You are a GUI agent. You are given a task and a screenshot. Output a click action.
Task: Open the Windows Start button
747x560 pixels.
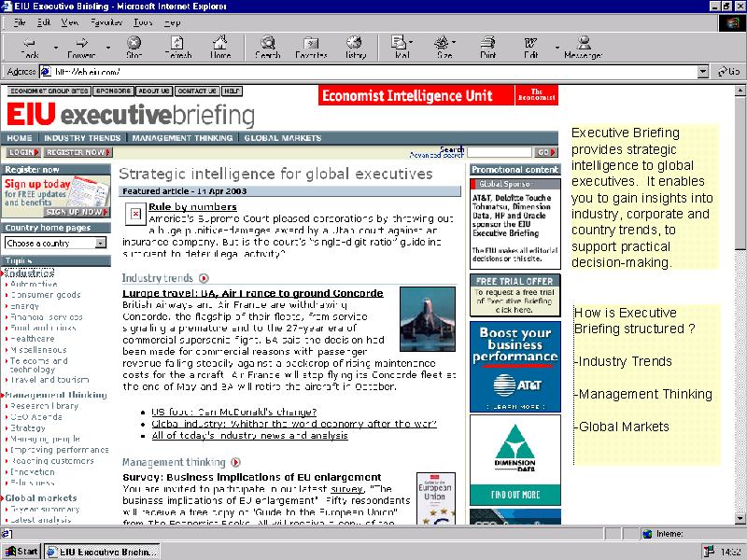[x=21, y=552]
